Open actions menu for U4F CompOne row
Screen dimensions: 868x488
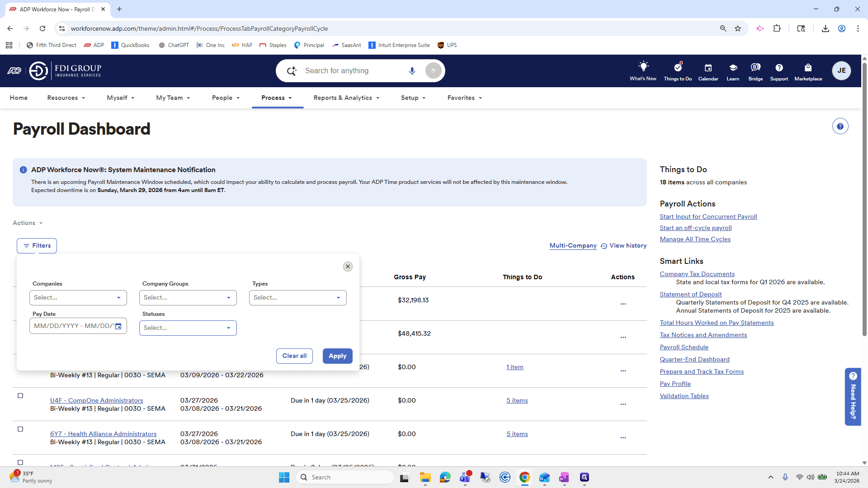point(623,404)
